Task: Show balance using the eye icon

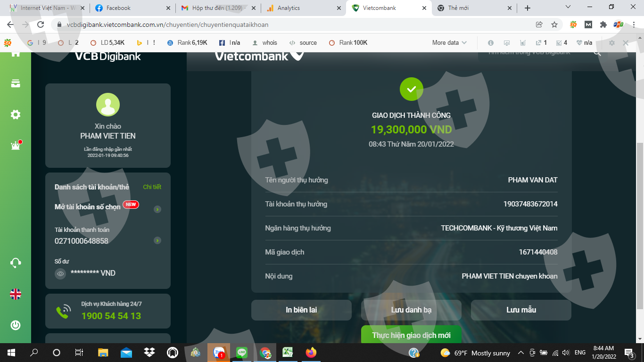Action: 60,273
